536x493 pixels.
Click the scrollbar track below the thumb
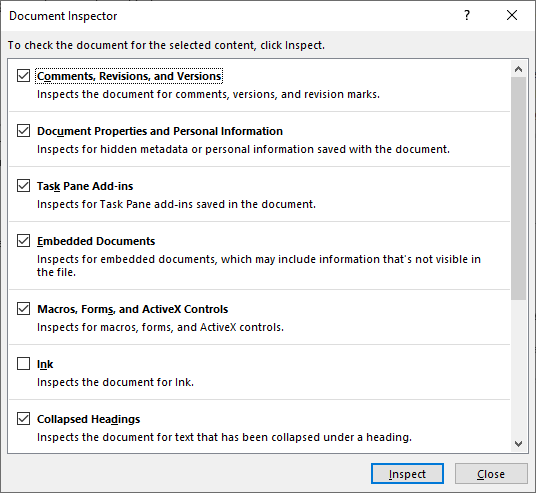(x=518, y=368)
